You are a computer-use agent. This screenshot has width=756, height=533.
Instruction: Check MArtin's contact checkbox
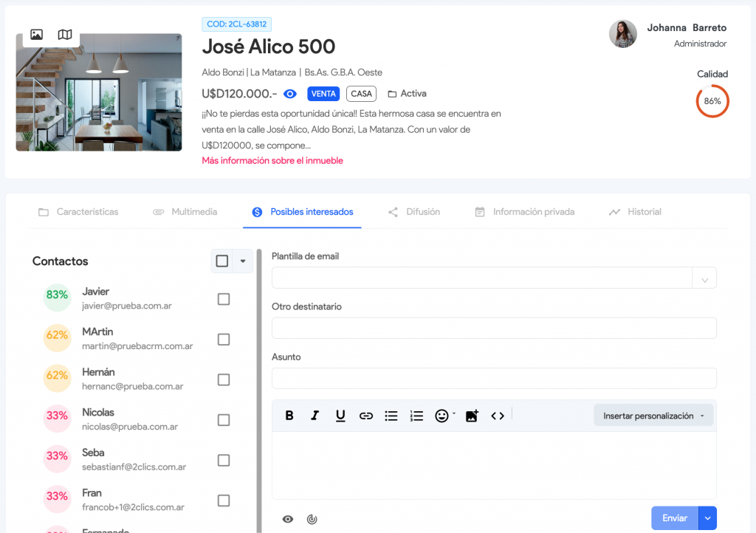pos(223,340)
